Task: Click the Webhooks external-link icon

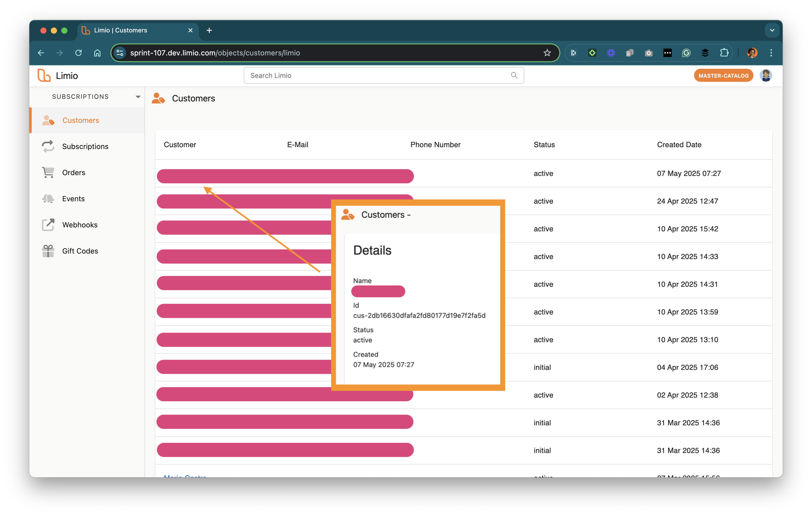Action: click(x=48, y=225)
